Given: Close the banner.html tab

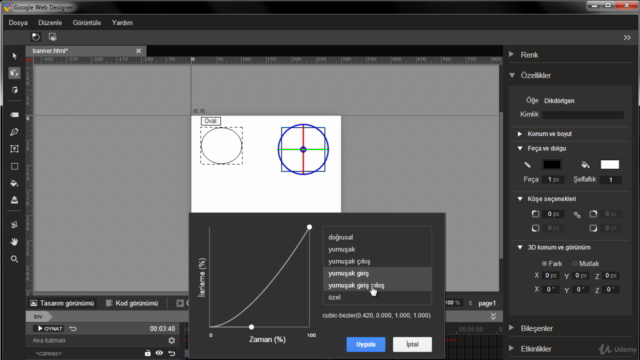Looking at the screenshot, I should click(x=139, y=51).
